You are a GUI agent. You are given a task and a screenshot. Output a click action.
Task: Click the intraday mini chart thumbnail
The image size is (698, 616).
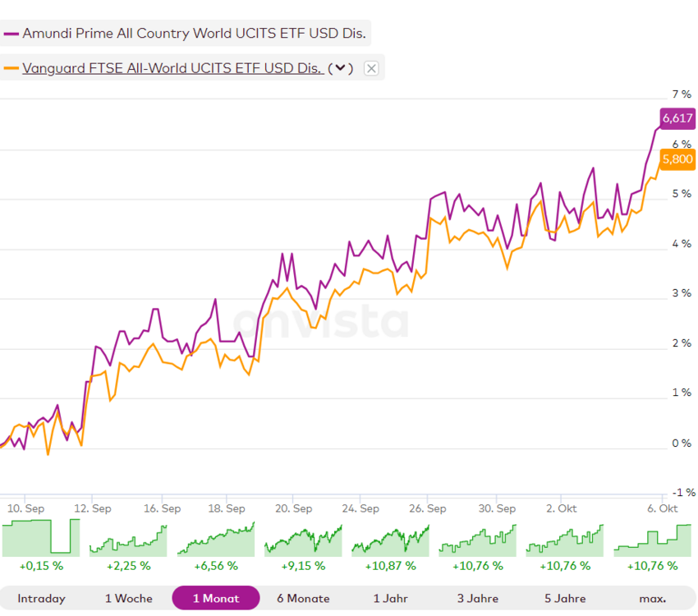41,538
